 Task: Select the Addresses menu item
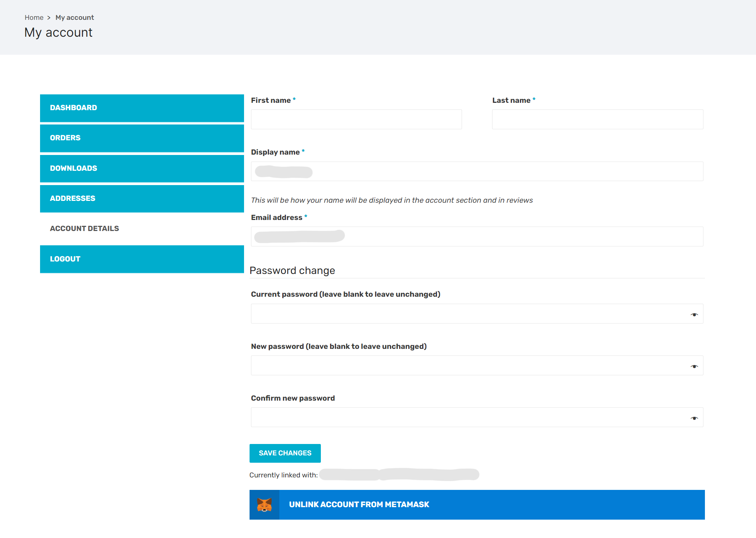[x=142, y=199]
